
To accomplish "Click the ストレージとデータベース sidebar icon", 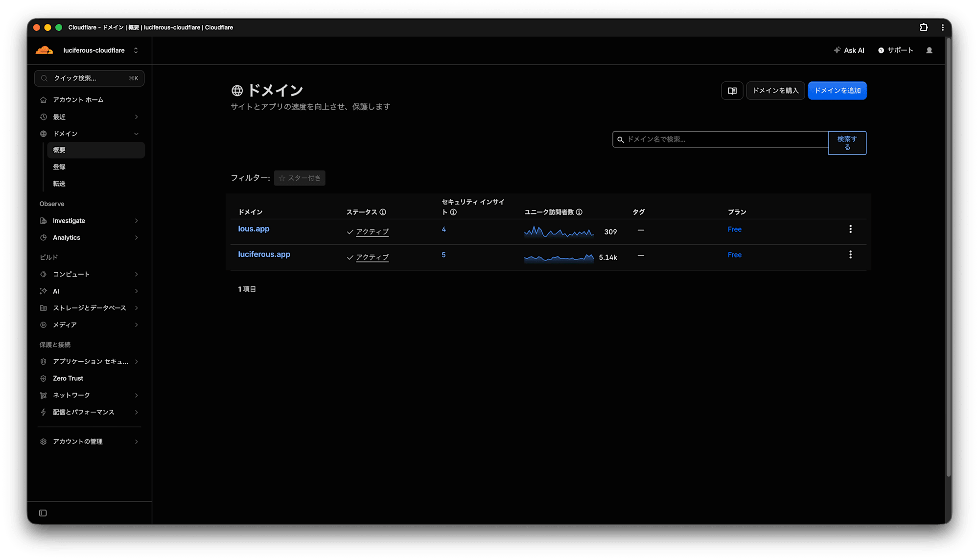I will coord(44,308).
